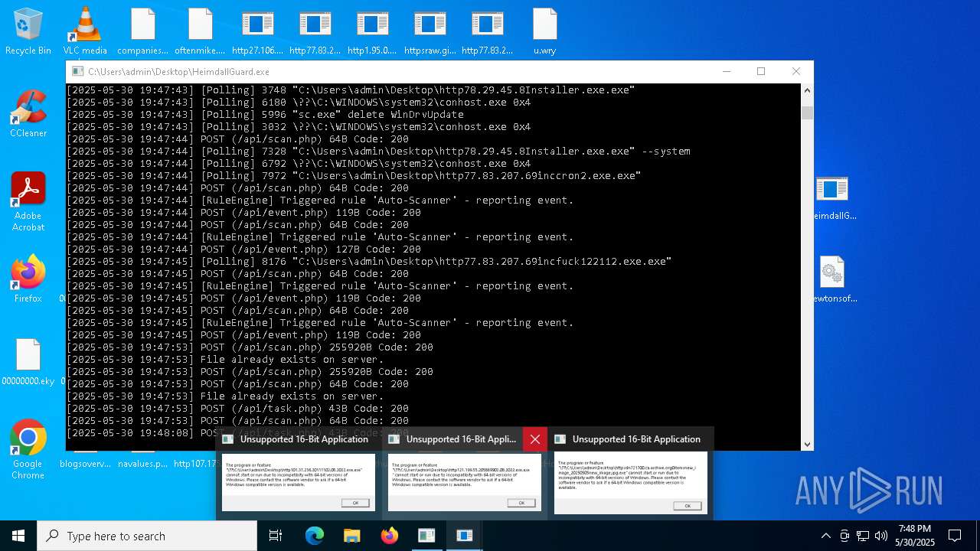Click the POST /api/event.php 127B line

click(243, 249)
